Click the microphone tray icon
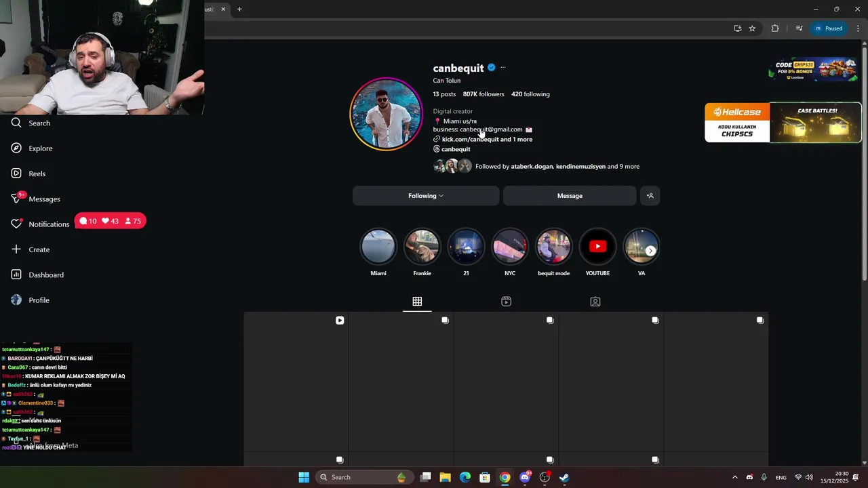The height and width of the screenshot is (488, 868). [x=764, y=477]
